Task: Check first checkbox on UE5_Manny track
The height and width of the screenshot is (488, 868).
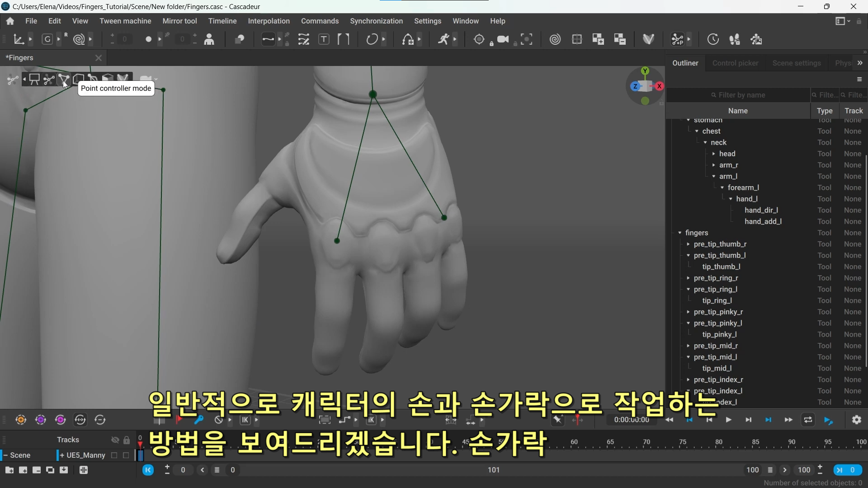Action: coord(114,455)
